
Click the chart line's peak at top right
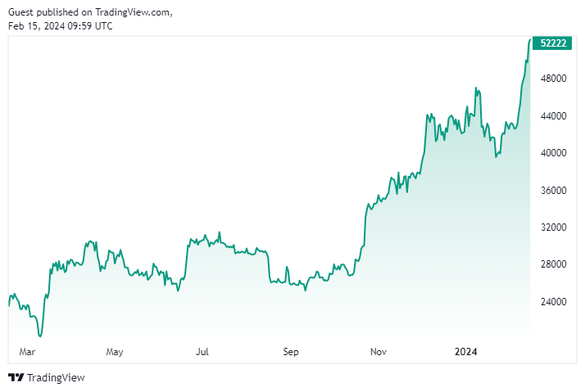pyautogui.click(x=529, y=38)
